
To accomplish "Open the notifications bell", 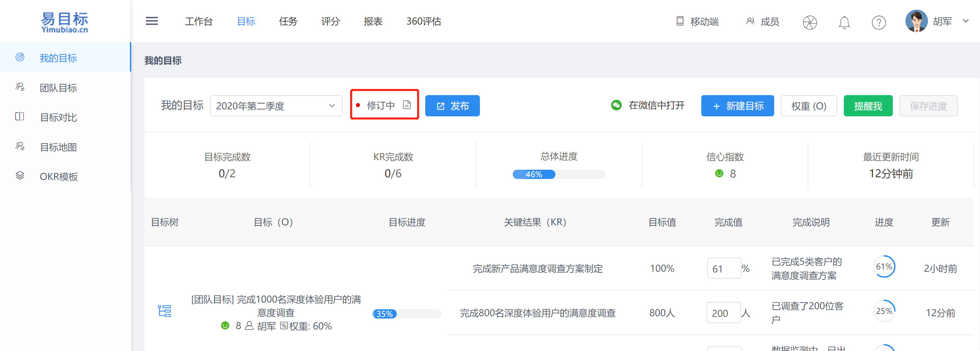I will 844,23.
